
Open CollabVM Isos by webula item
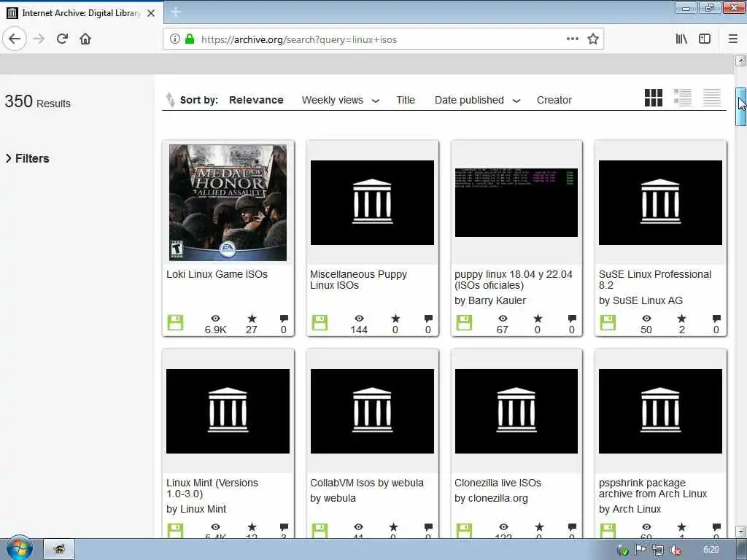367,483
